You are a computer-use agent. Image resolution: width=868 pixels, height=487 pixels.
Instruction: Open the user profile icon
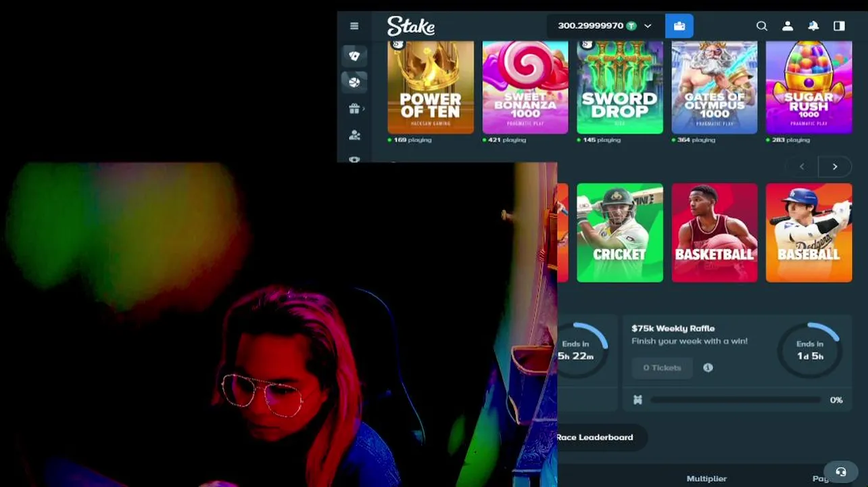[788, 26]
